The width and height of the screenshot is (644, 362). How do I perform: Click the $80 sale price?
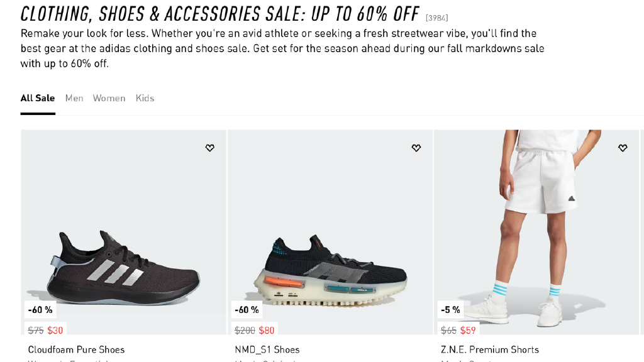pyautogui.click(x=267, y=331)
